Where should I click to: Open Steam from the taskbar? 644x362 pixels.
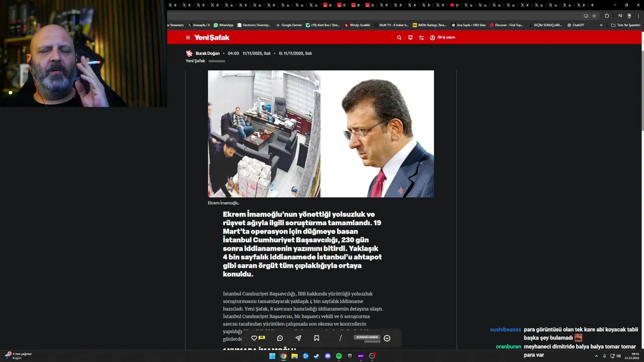[316, 356]
